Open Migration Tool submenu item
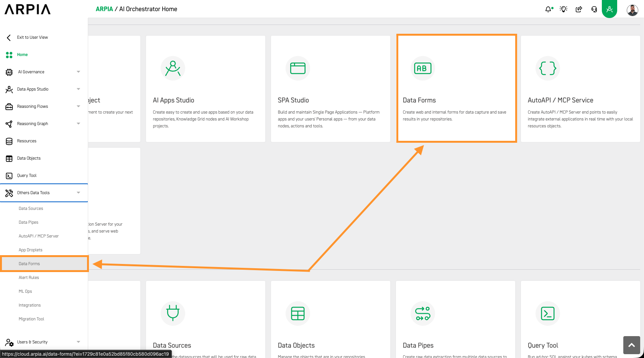 coord(31,319)
